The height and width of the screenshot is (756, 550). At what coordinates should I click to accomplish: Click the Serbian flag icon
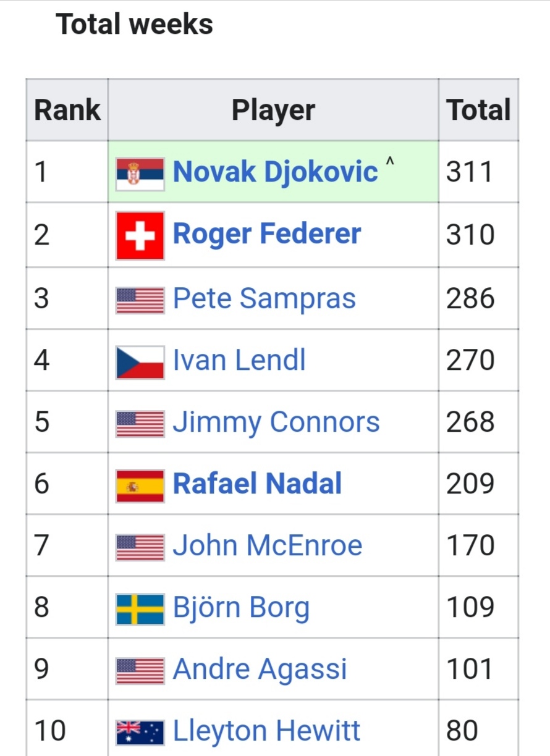tap(140, 172)
